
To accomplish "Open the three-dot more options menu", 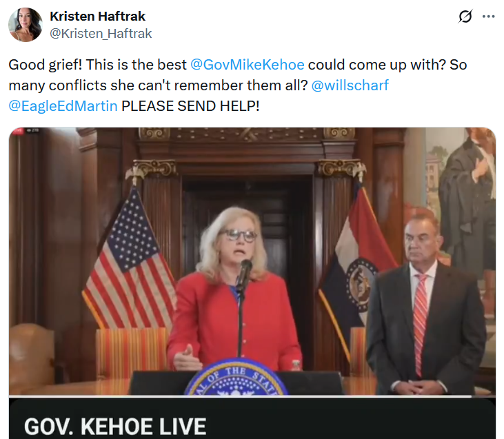I will (488, 17).
